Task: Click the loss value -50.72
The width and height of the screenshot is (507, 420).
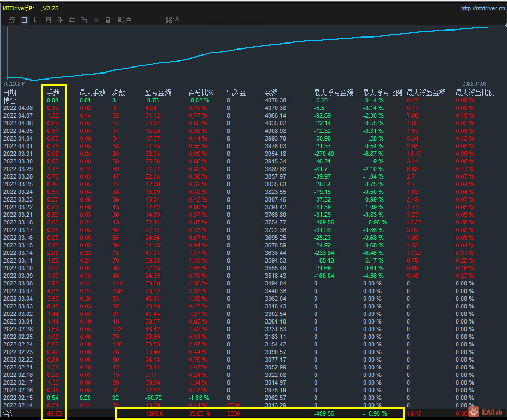Action: (x=153, y=398)
